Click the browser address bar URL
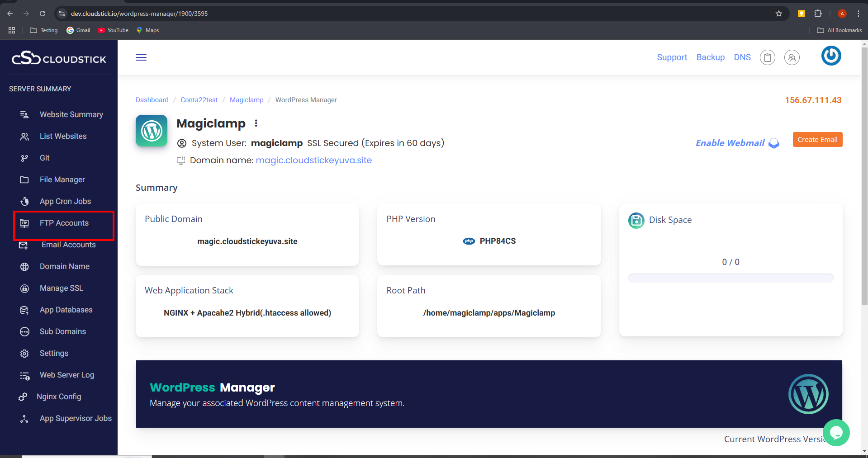Image resolution: width=868 pixels, height=458 pixels. click(139, 14)
